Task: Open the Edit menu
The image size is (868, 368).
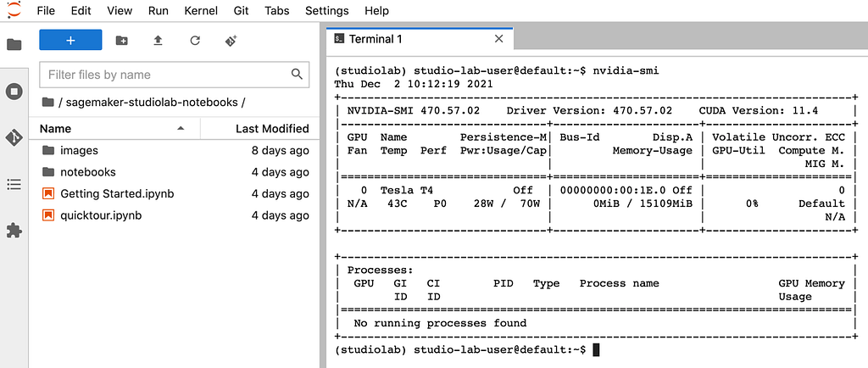Action: pos(81,10)
